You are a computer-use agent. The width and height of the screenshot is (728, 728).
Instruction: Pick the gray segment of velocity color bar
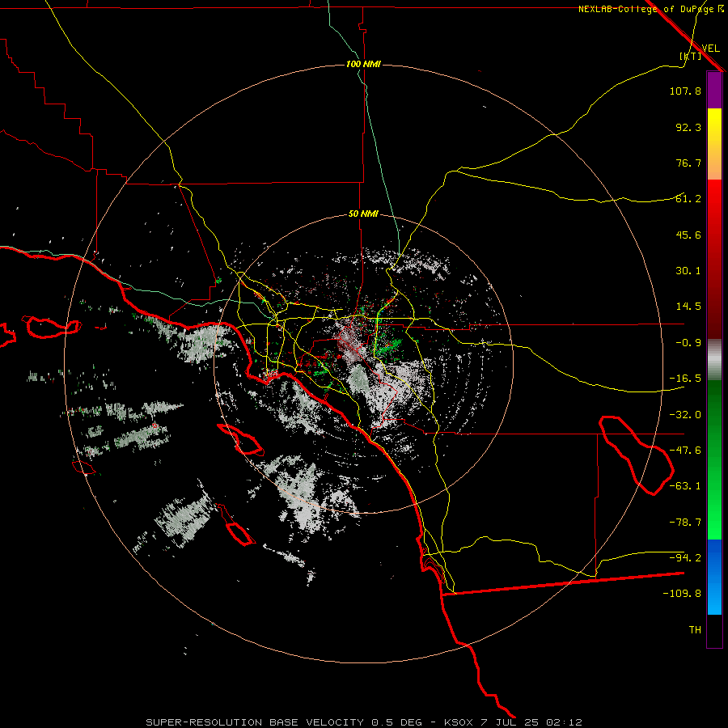click(714, 360)
